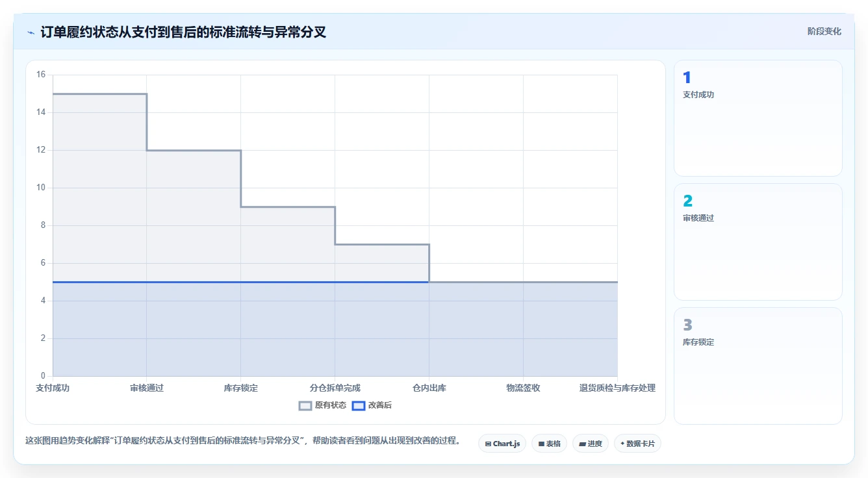The width and height of the screenshot is (868, 478).
Task: Click the 审核通过 x-axis label
Action: tap(147, 388)
